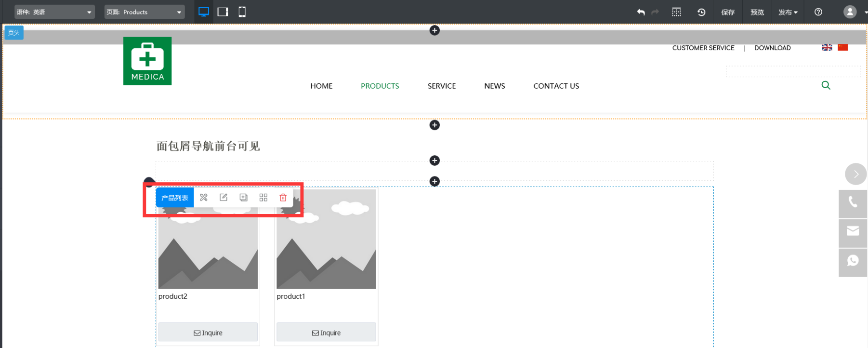
Task: Switch to tablet preview mode
Action: [223, 12]
